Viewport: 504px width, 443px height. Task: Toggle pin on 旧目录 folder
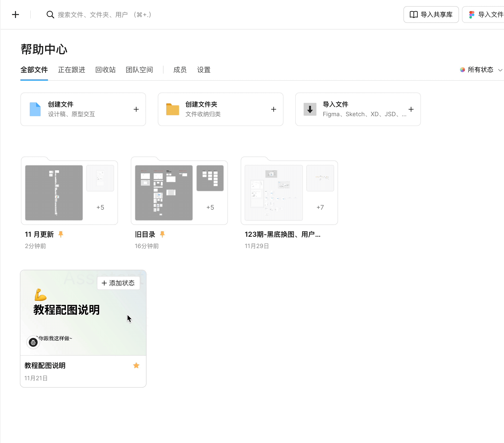(x=162, y=234)
